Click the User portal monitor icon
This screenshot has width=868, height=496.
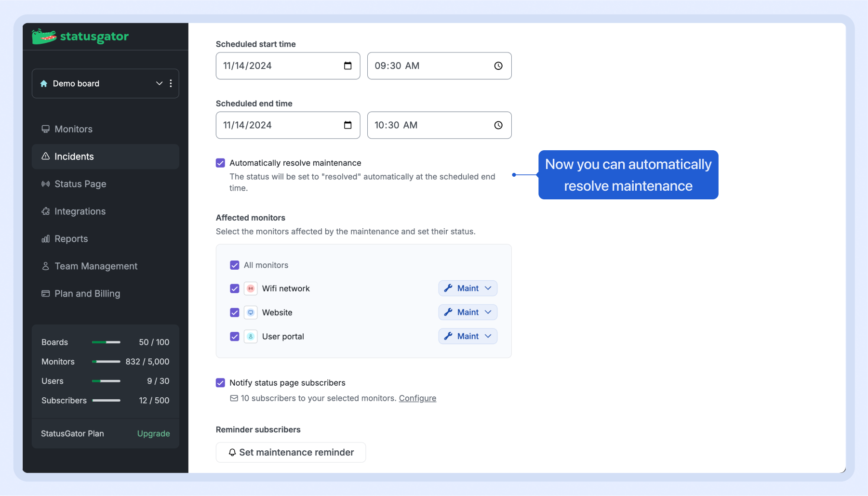pos(251,337)
